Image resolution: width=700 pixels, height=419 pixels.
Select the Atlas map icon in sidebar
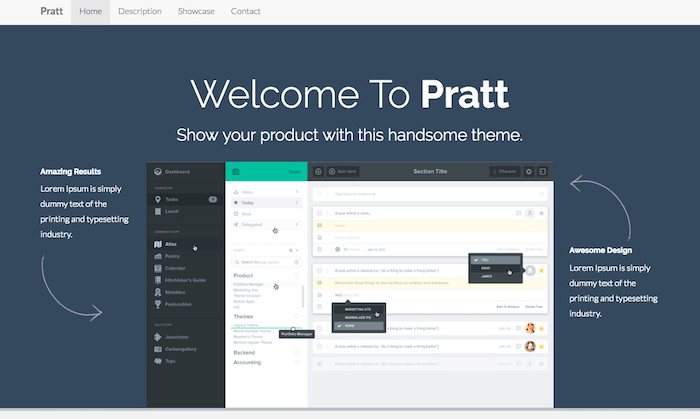tap(157, 243)
